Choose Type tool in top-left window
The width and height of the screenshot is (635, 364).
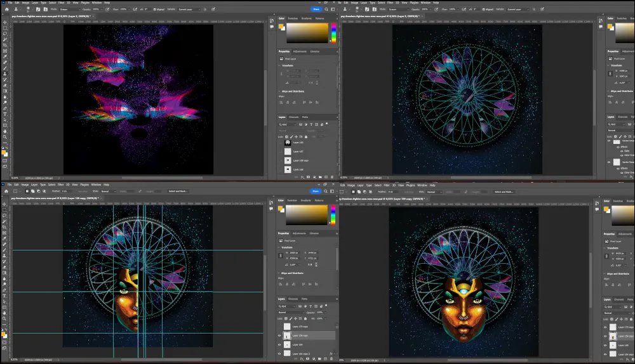(5, 114)
